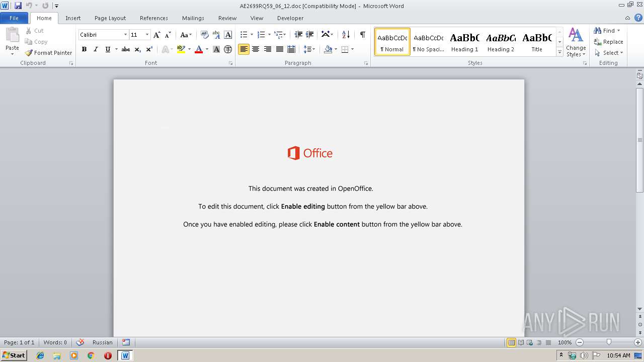Toggle Strikethrough formatting
Screen dimensions: 644x362
coord(126,49)
